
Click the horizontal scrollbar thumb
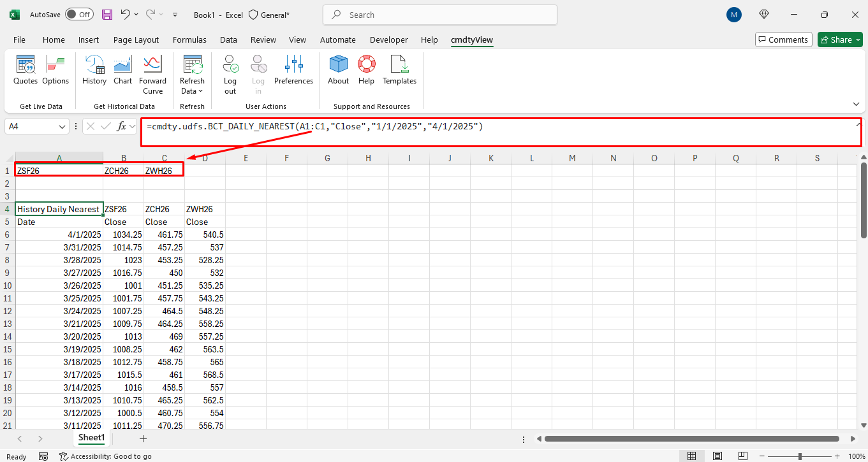(691, 438)
